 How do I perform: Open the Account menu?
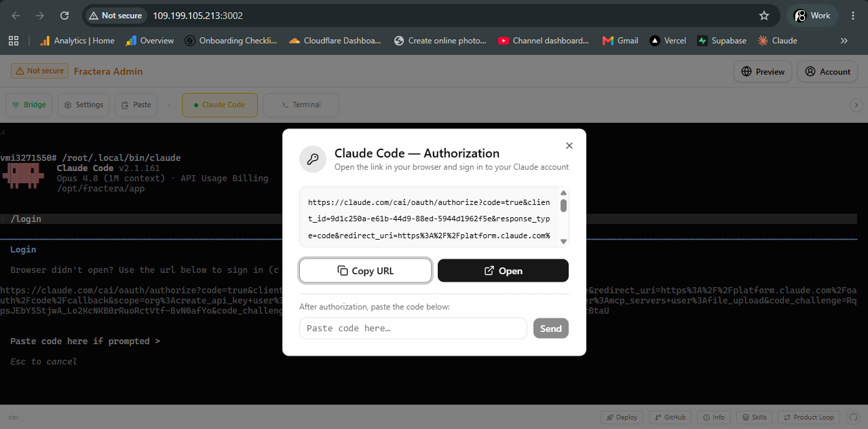pyautogui.click(x=827, y=71)
